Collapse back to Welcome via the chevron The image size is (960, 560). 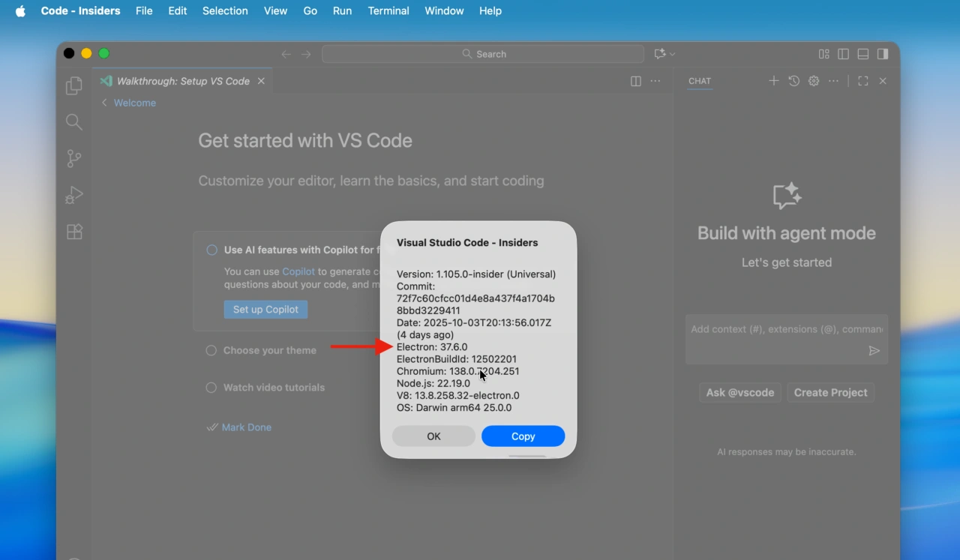[x=103, y=103]
